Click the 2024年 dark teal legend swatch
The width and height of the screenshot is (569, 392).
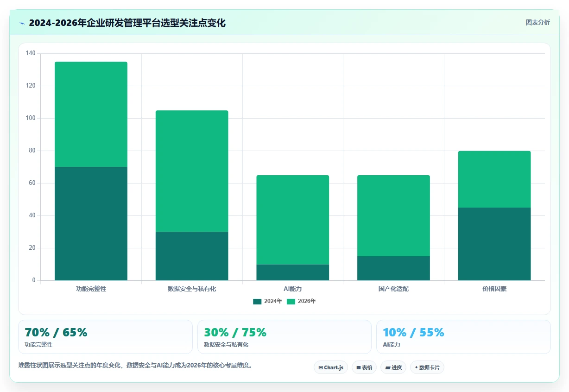(257, 301)
